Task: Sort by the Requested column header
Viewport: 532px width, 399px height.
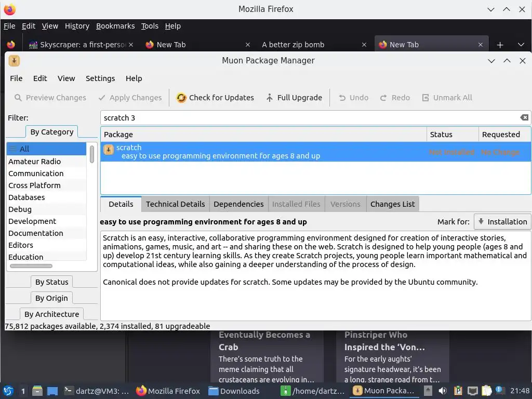Action: [504, 135]
